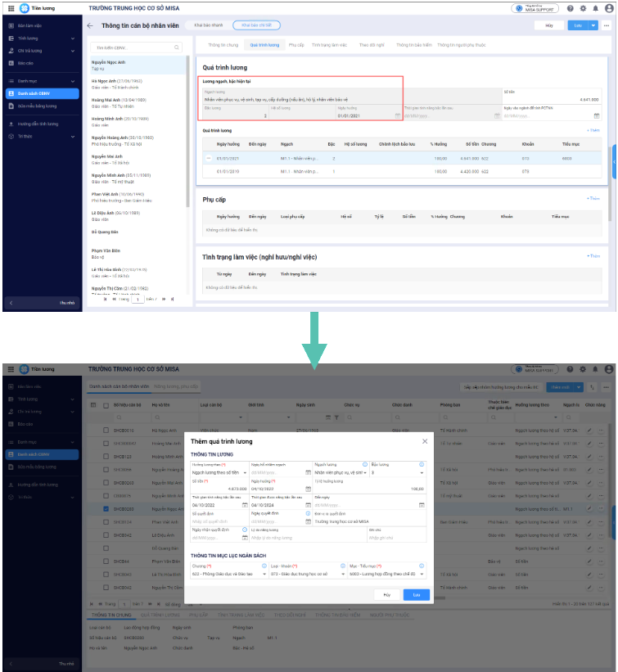Open the app grid launcher icon
The width and height of the screenshot is (618, 672).
(x=11, y=8)
